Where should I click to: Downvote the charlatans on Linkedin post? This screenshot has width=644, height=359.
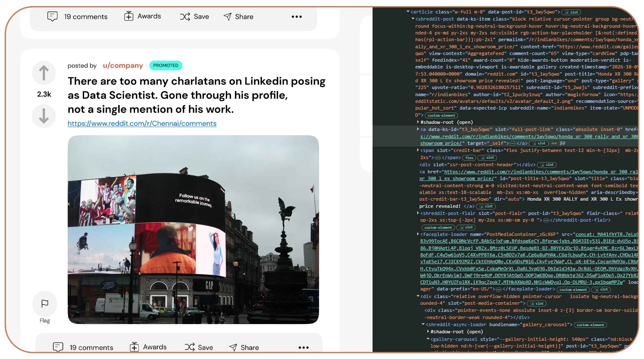(x=44, y=116)
